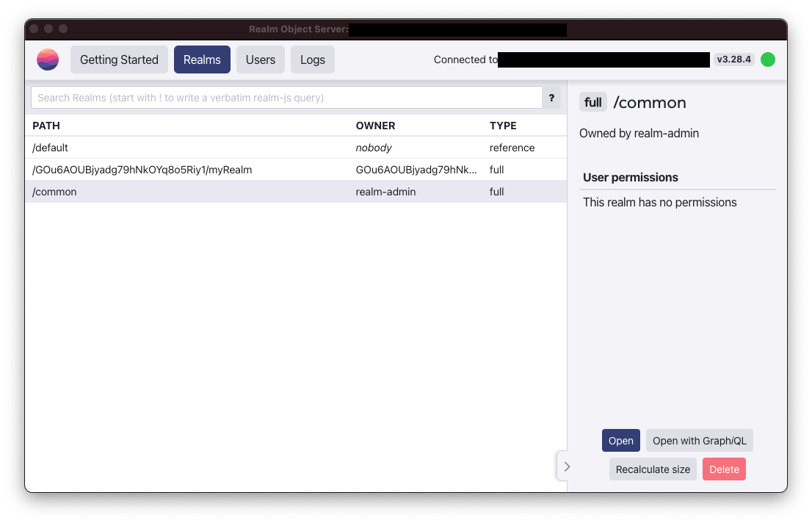Image resolution: width=812 pixels, height=523 pixels.
Task: Click the question mark search help icon
Action: [x=551, y=98]
